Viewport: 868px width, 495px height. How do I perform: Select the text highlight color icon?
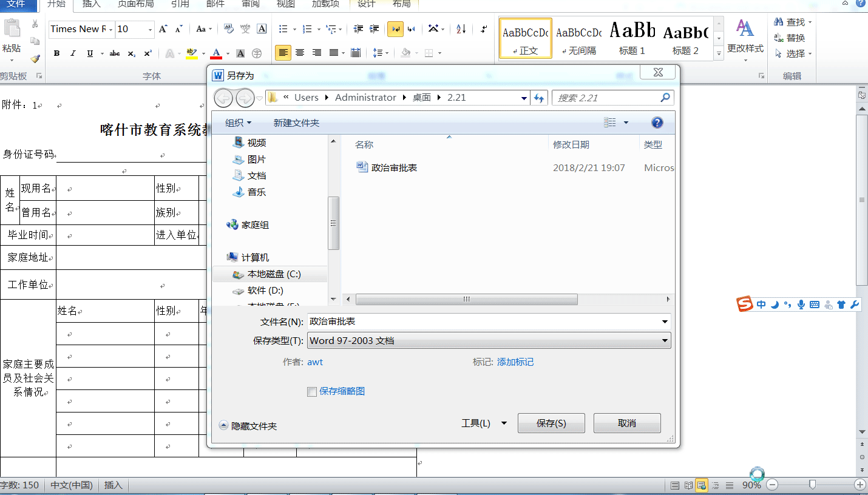(x=192, y=53)
